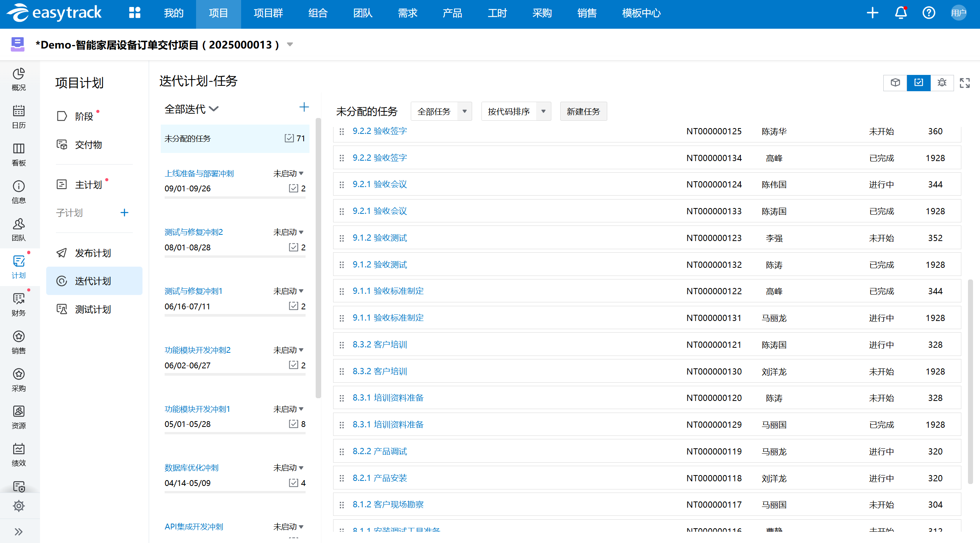Click the 新建任务 button
The height and width of the screenshot is (543, 980).
[583, 112]
